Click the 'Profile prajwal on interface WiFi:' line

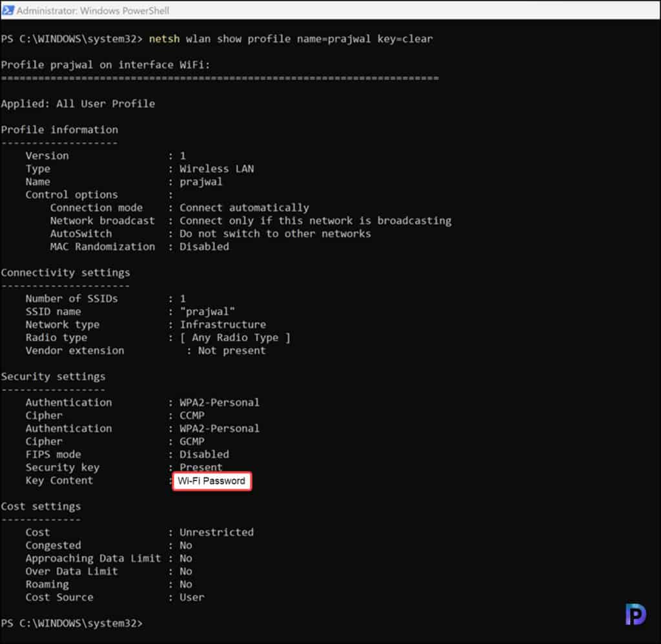point(105,65)
